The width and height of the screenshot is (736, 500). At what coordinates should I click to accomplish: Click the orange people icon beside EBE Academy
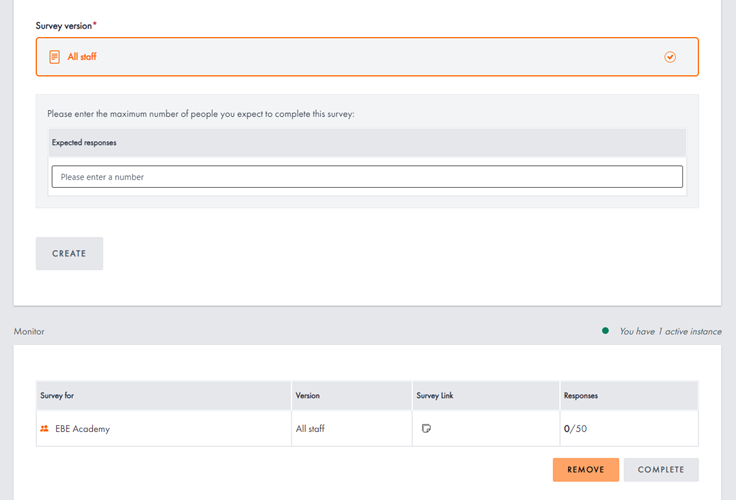coord(45,429)
